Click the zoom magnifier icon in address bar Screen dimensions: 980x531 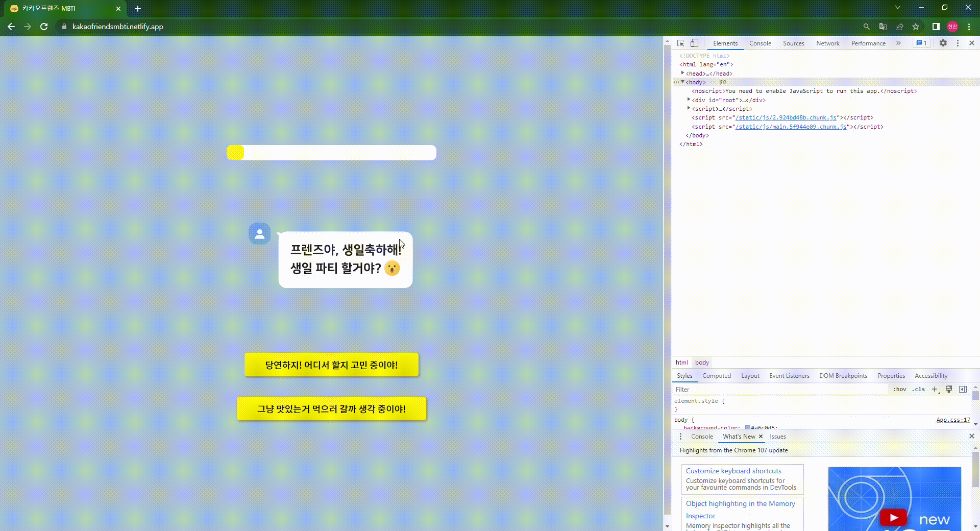click(866, 27)
